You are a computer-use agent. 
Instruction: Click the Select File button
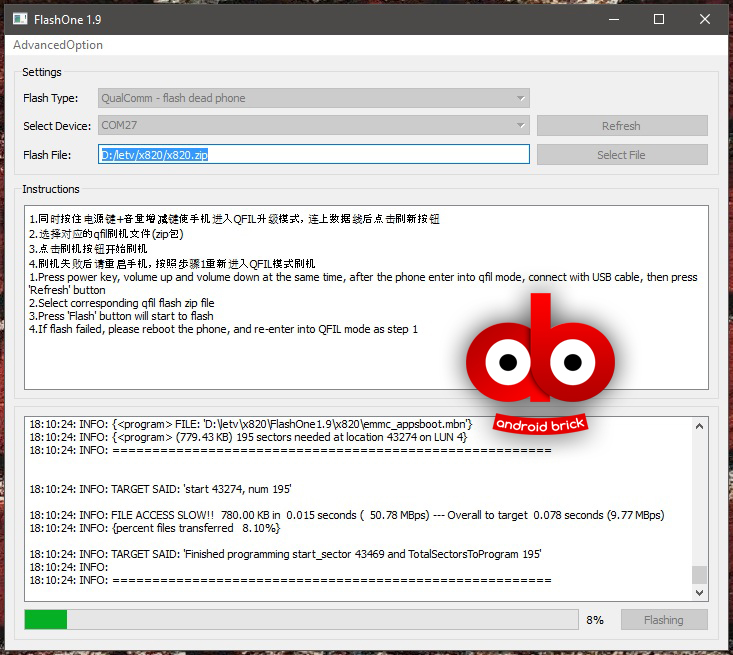click(621, 155)
